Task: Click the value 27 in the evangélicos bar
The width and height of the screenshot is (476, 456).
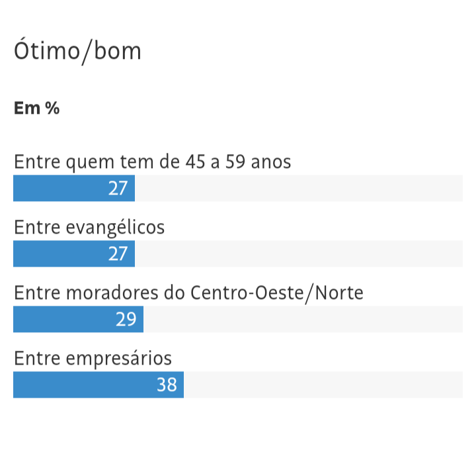Action: 118,254
